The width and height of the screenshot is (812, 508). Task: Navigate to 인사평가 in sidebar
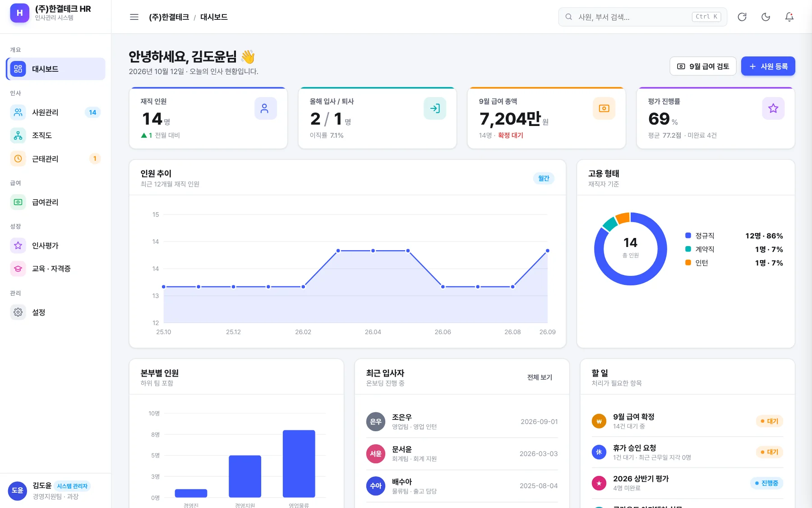click(x=56, y=246)
